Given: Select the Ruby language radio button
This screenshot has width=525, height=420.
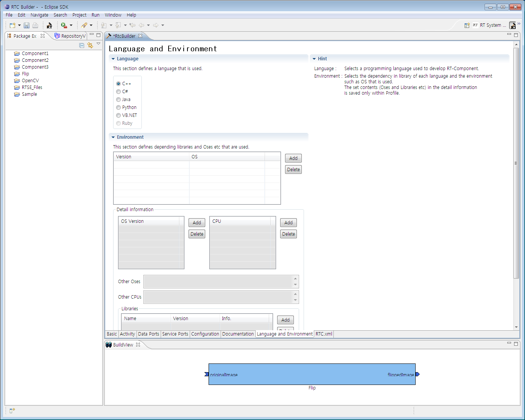Looking at the screenshot, I should (118, 123).
